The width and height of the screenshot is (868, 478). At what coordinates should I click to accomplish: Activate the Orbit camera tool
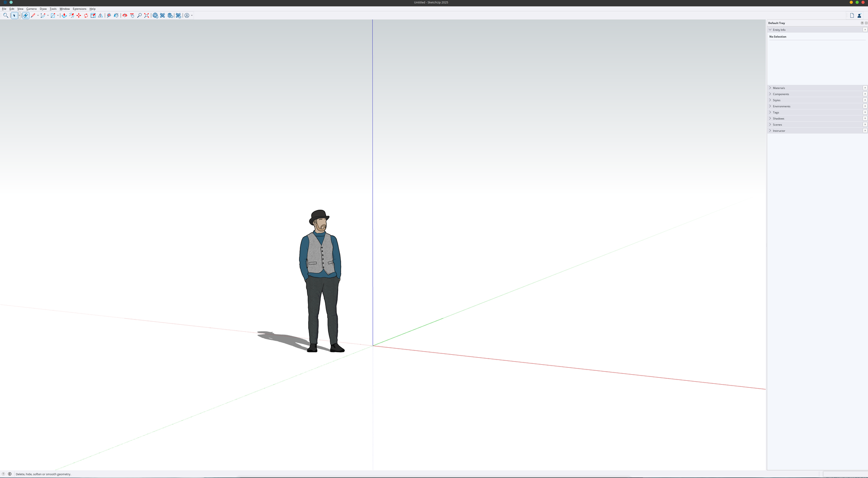tap(125, 15)
